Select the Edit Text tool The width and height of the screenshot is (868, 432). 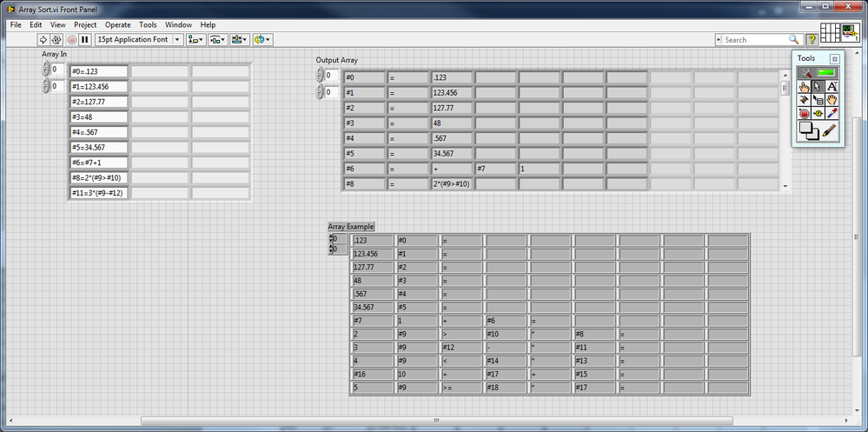click(x=832, y=86)
